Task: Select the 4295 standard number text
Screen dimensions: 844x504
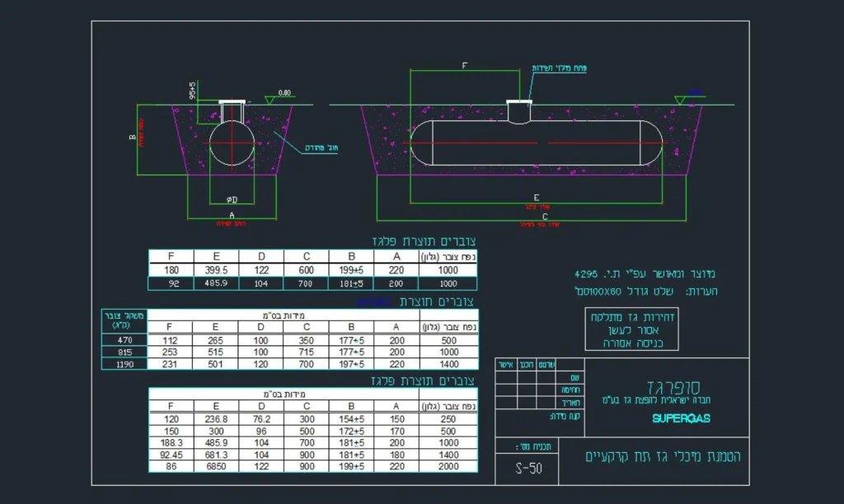Action: [590, 273]
